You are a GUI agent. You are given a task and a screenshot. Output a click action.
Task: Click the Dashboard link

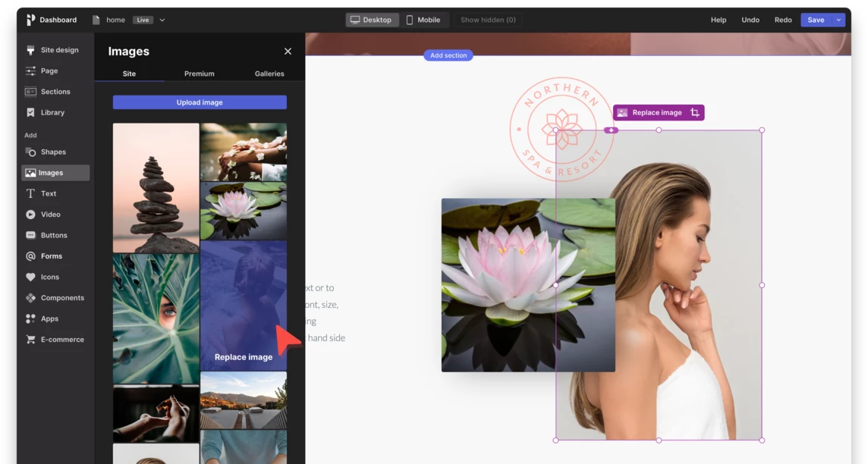[x=58, y=20]
